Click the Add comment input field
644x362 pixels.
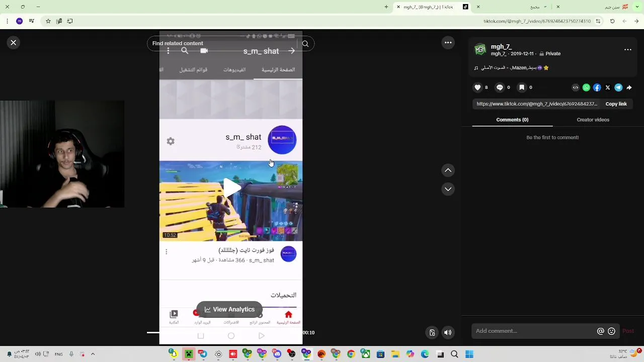point(534,331)
